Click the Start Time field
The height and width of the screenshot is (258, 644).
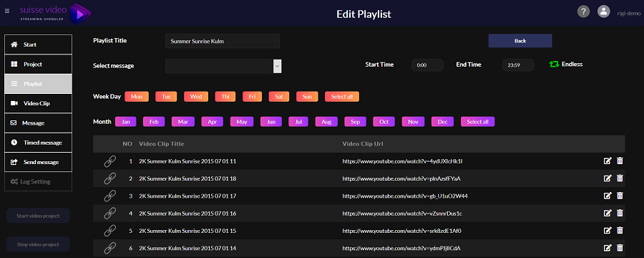click(427, 65)
